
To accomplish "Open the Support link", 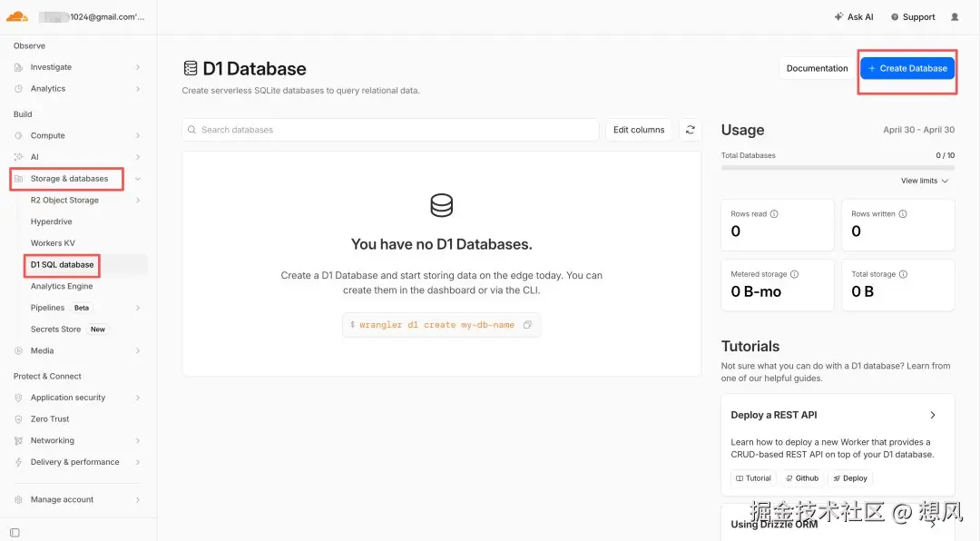I will coord(913,17).
